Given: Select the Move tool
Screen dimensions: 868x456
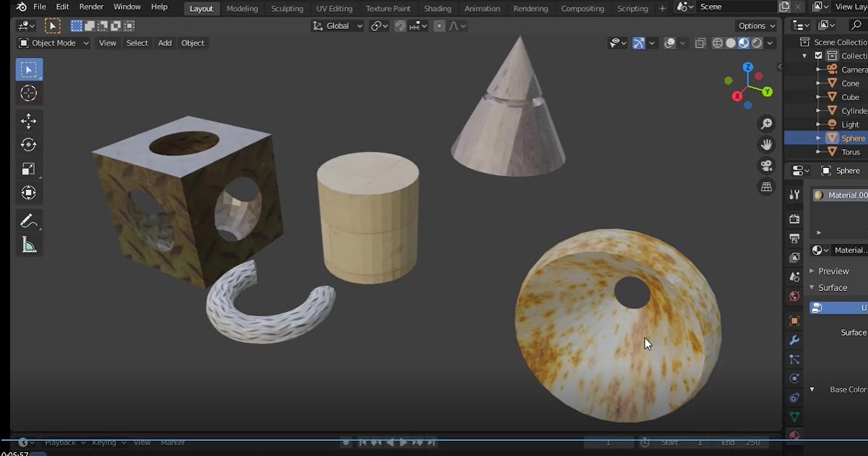Looking at the screenshot, I should [x=28, y=120].
